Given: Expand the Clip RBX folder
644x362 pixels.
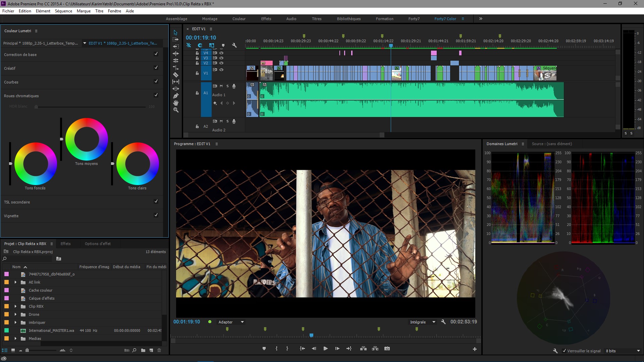Looking at the screenshot, I should (x=15, y=306).
